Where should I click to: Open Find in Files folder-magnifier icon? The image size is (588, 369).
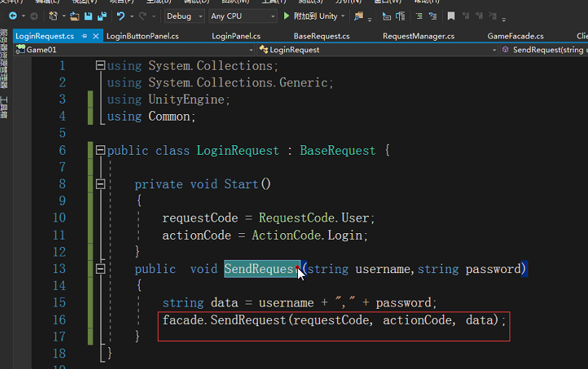(358, 16)
